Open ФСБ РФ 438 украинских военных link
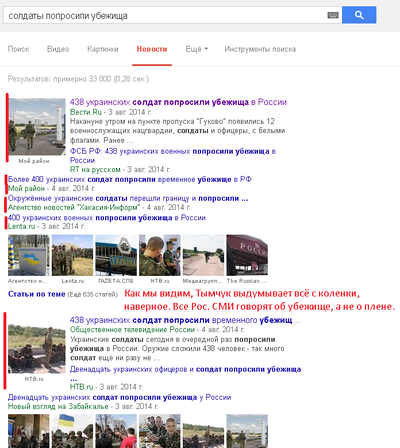This screenshot has width=400, height=448. [x=173, y=156]
